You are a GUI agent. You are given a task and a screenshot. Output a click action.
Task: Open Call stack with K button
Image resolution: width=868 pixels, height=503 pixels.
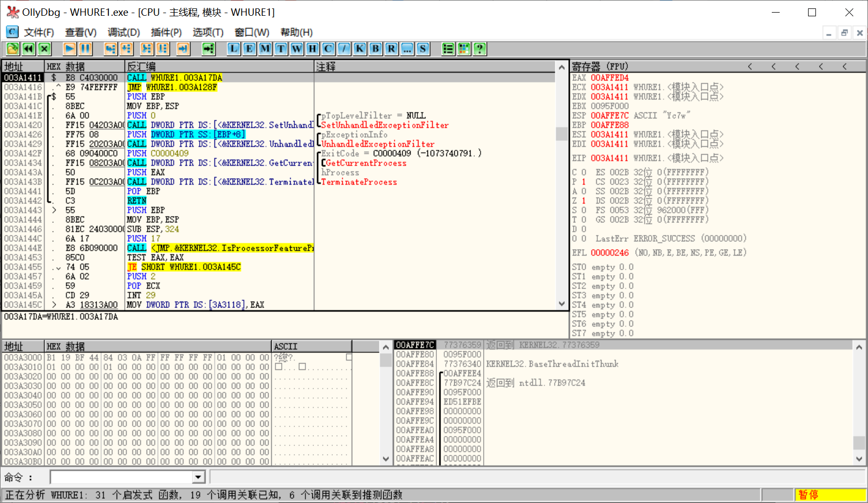(360, 49)
